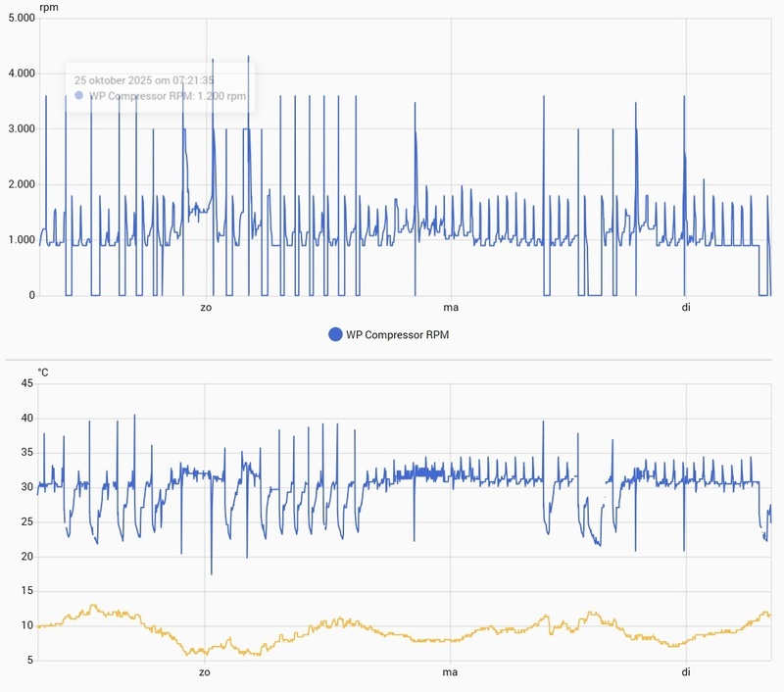The width and height of the screenshot is (784, 692).
Task: Click the 4.000 value on the rpm axis
Action: click(22, 74)
